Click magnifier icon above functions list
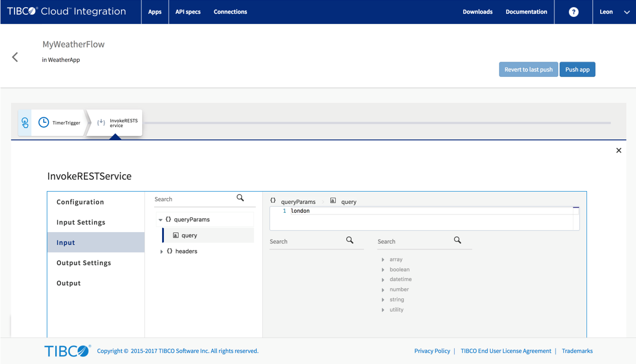The image size is (636, 364). tap(457, 240)
